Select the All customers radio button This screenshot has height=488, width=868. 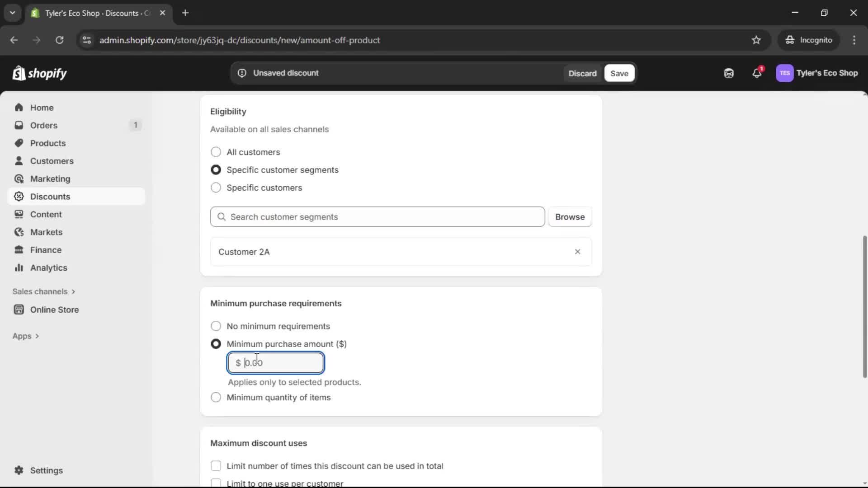216,152
